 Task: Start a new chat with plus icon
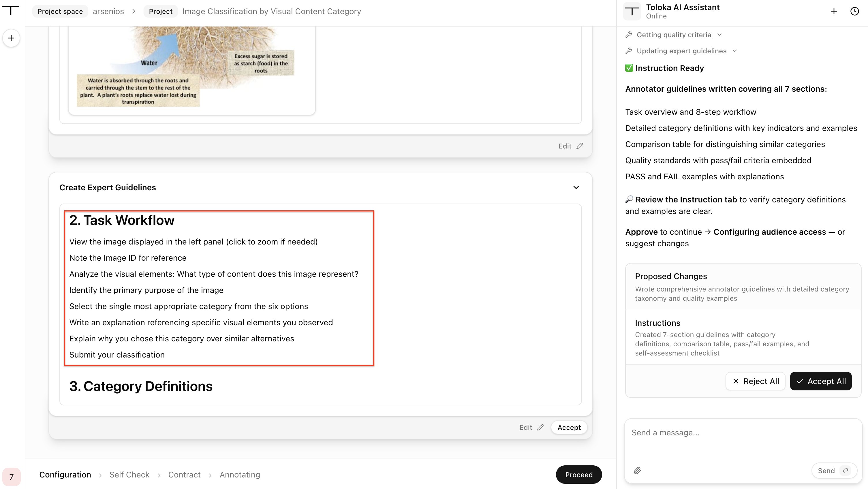[x=834, y=11]
